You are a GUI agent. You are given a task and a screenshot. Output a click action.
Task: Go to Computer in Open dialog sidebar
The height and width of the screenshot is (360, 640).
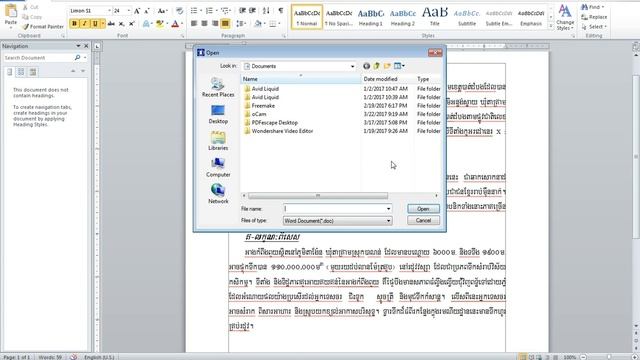coord(218,167)
